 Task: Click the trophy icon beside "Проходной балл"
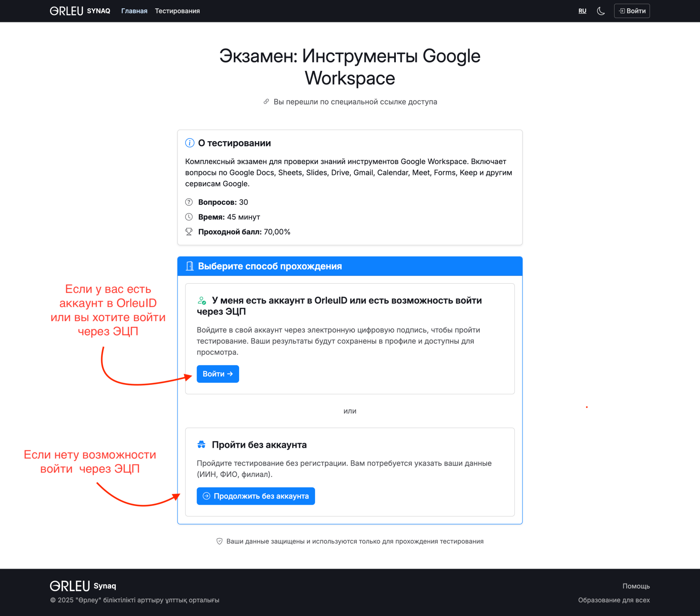189,232
